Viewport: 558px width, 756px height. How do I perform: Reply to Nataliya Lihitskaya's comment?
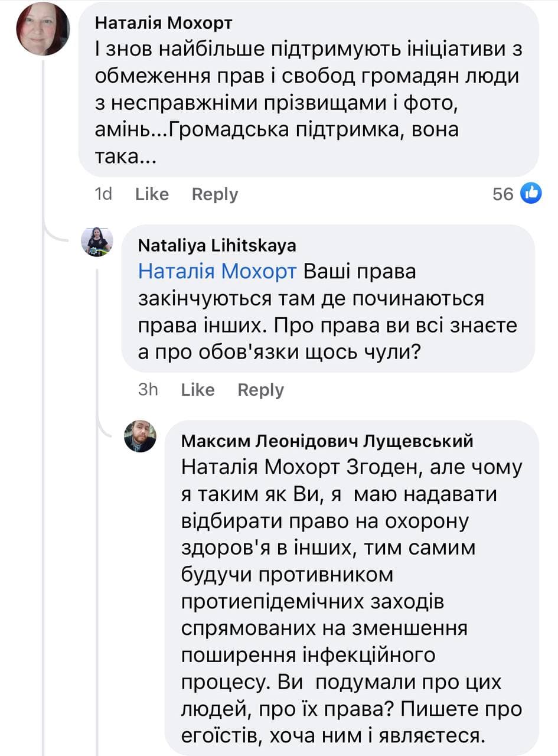[x=260, y=389]
